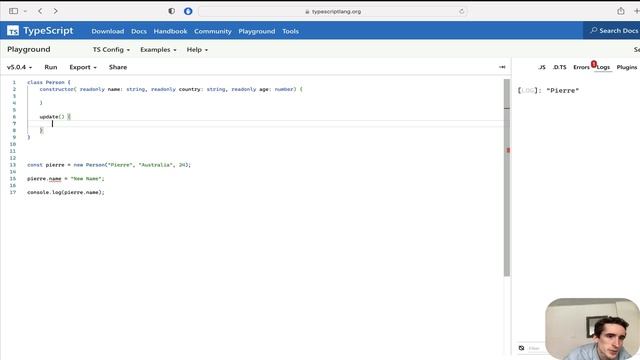
Task: Click the TypeScript TS logo
Action: [13, 31]
